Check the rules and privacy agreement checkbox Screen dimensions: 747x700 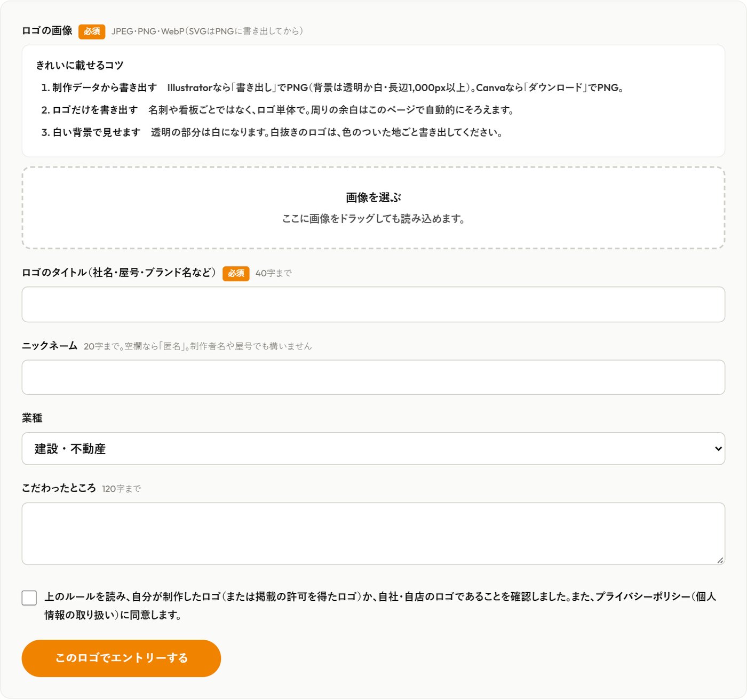point(29,598)
